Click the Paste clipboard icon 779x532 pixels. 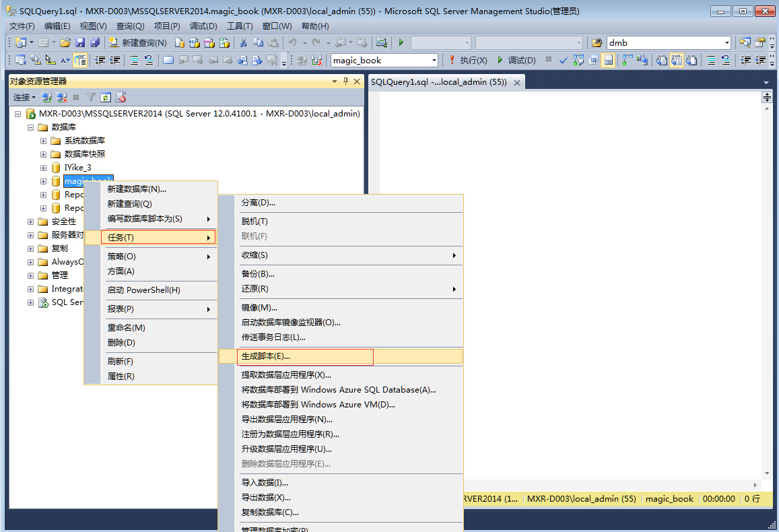click(273, 42)
